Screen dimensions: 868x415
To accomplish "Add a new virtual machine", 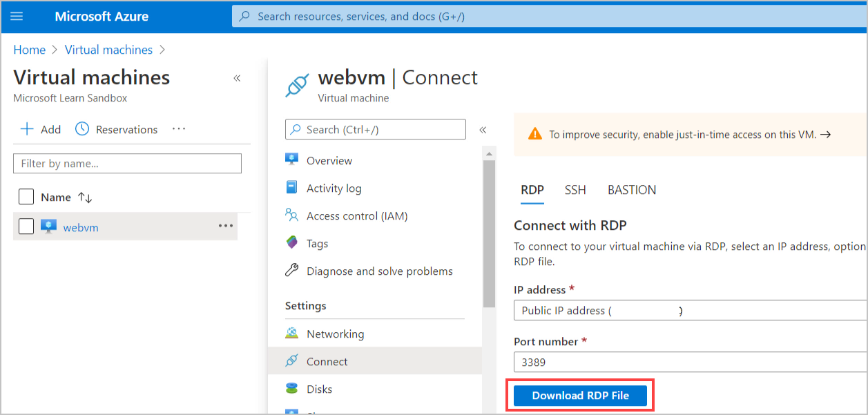I will [41, 129].
